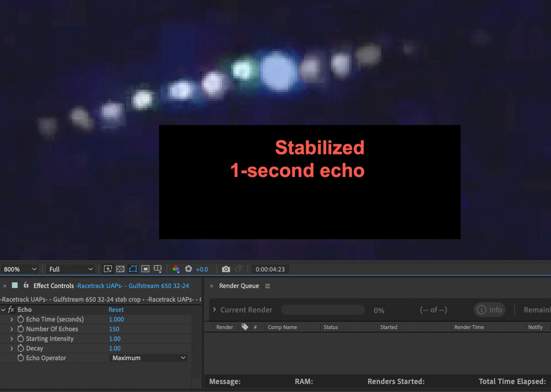Click Reset for the Echo effect
Screen dimensions: 551x392
[x=116, y=310]
